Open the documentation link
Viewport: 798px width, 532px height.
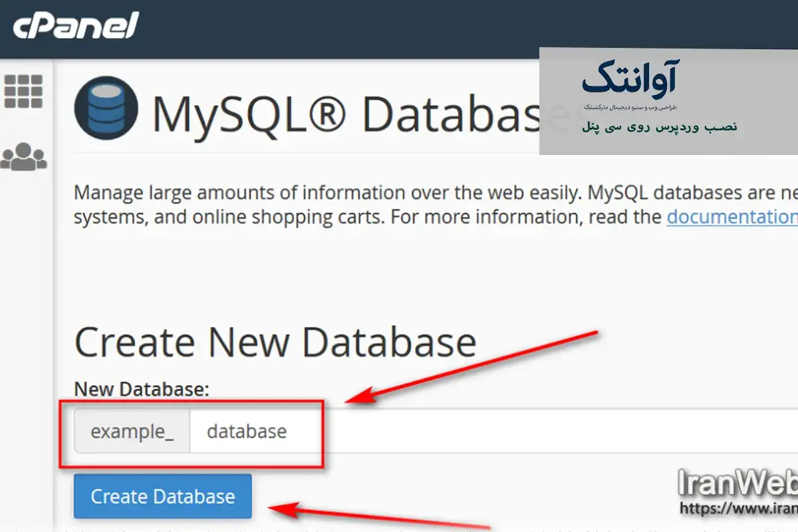click(731, 217)
